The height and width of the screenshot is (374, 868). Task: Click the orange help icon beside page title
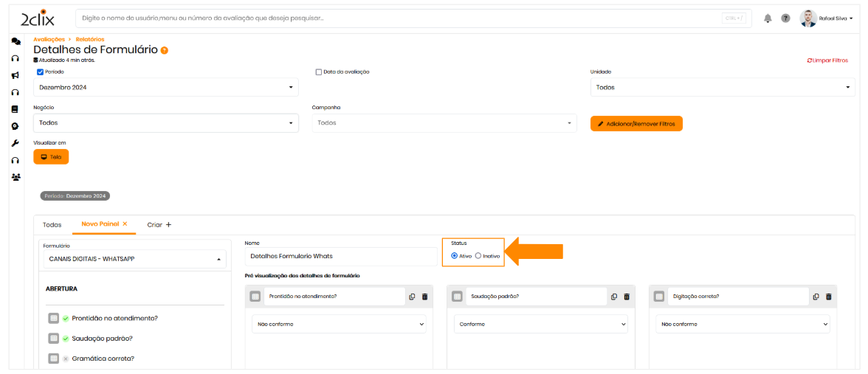point(165,50)
